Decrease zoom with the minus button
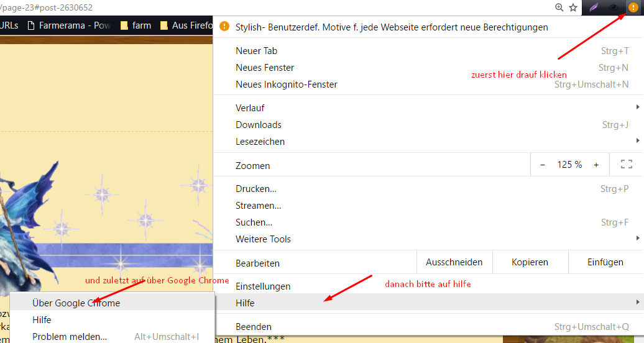Viewport: 644px width, 343px height. (543, 165)
